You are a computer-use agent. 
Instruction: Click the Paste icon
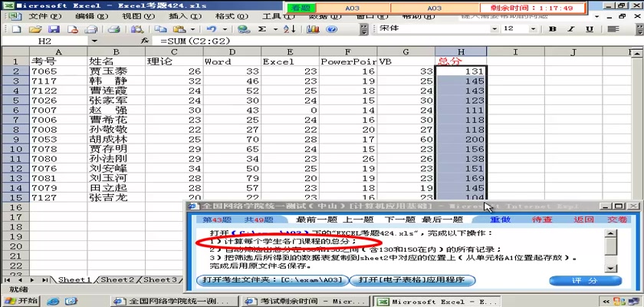[x=179, y=29]
